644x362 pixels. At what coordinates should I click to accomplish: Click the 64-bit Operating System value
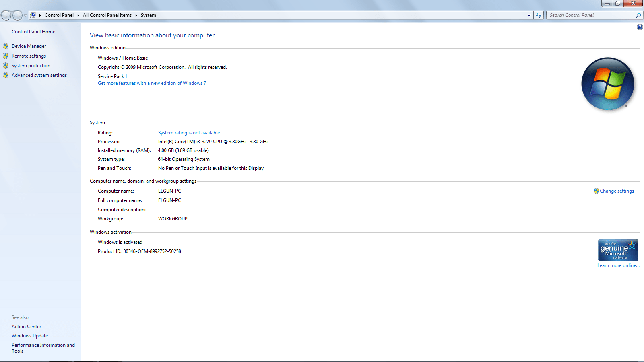[x=184, y=159]
